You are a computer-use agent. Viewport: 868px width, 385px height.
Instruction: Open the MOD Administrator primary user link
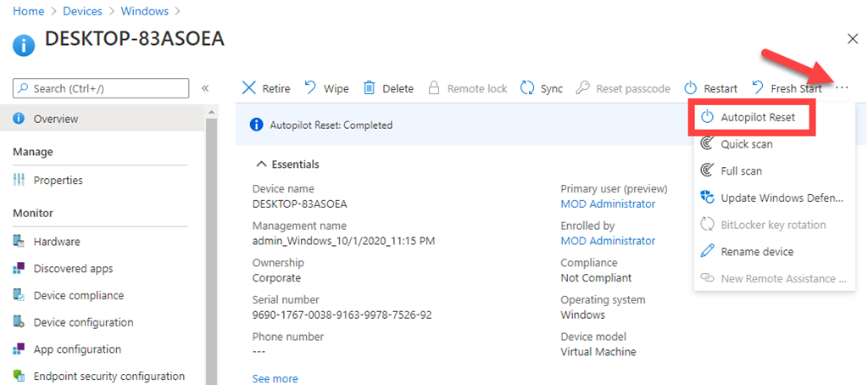[608, 204]
